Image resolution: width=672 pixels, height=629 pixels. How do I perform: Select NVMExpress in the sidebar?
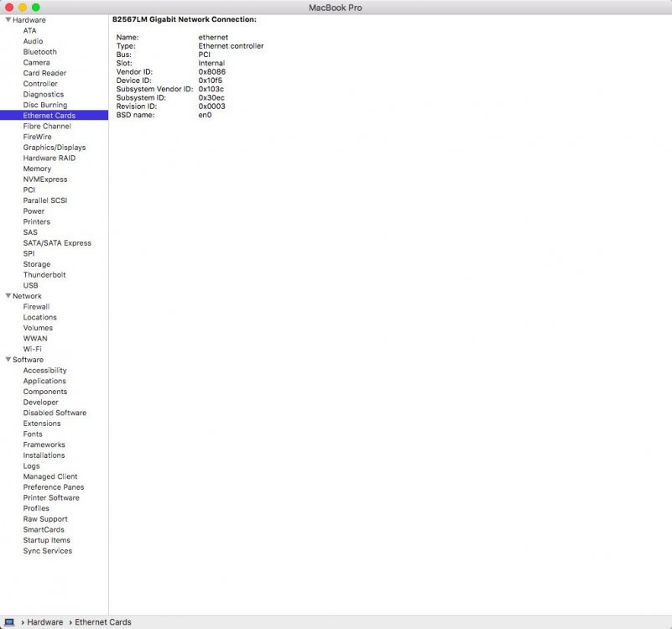pyautogui.click(x=45, y=179)
